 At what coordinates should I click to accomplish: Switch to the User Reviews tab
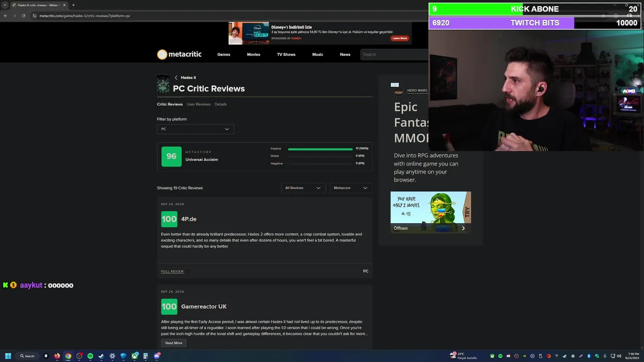198,104
